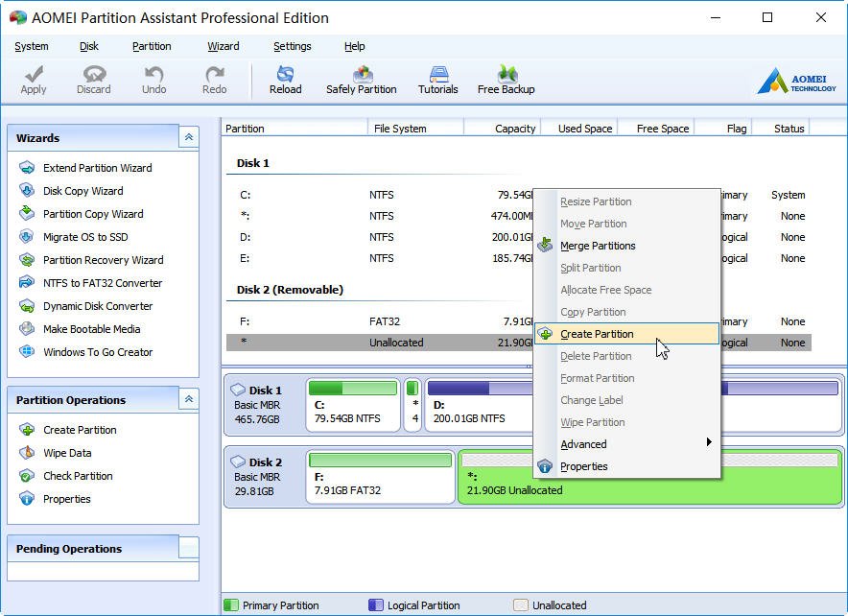Select the 474.00MB NTFS * partition row
Image resolution: width=848 pixels, height=616 pixels.
click(x=379, y=216)
